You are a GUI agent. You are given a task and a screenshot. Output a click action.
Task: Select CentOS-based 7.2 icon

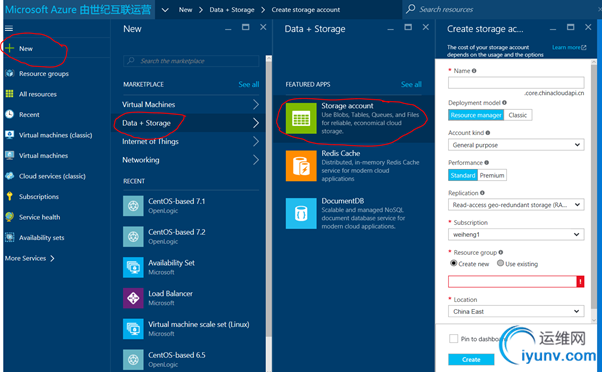coord(133,236)
